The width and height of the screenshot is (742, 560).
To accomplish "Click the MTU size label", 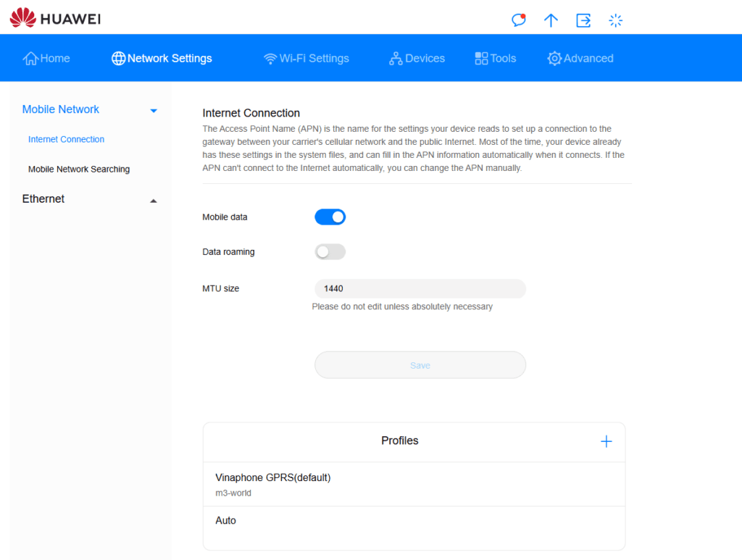I will click(221, 288).
